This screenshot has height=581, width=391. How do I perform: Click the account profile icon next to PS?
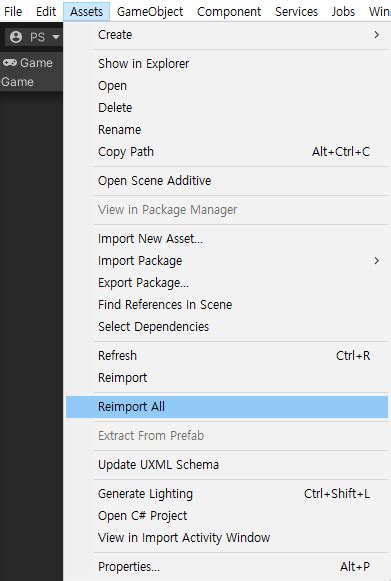click(16, 37)
